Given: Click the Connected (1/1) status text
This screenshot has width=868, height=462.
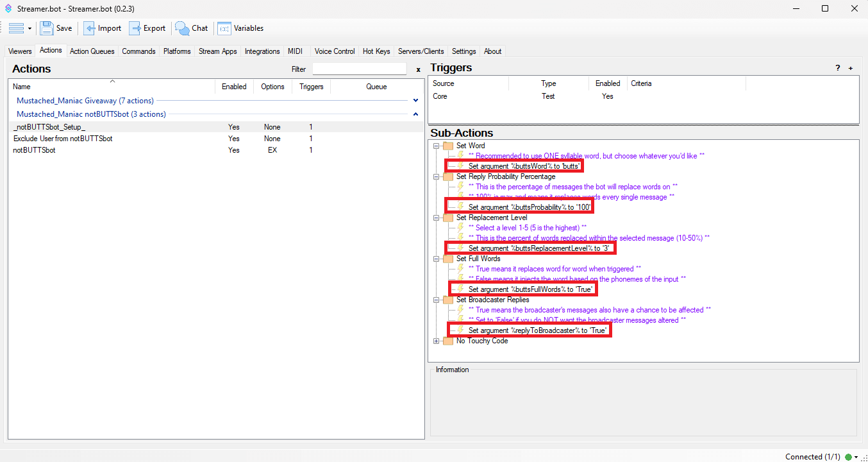Looking at the screenshot, I should click(x=812, y=457).
